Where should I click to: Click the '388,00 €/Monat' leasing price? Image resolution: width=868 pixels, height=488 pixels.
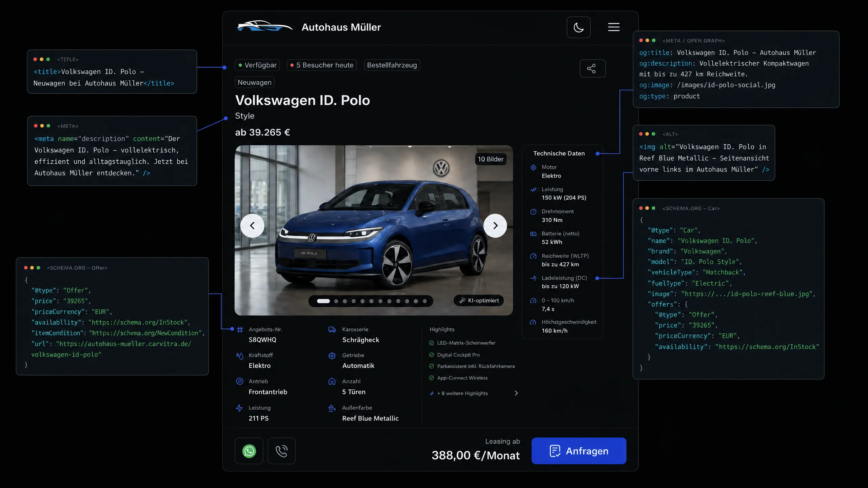click(475, 455)
